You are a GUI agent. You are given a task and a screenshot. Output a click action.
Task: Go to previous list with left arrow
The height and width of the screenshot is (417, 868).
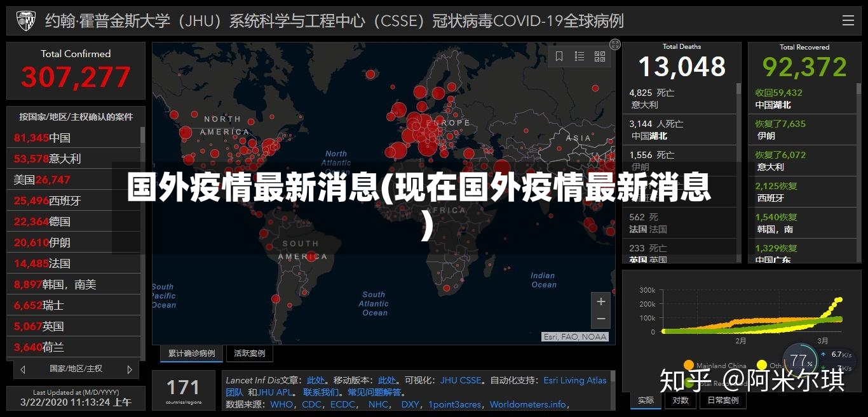coord(23,369)
